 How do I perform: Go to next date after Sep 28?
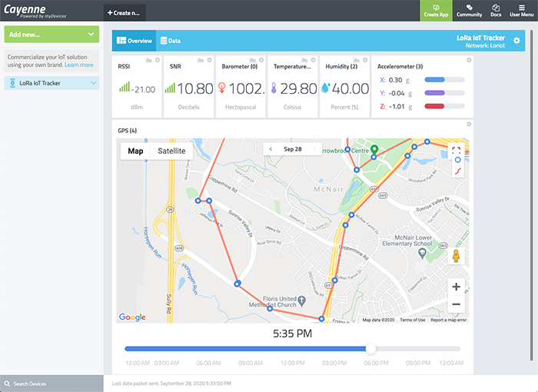[314, 149]
